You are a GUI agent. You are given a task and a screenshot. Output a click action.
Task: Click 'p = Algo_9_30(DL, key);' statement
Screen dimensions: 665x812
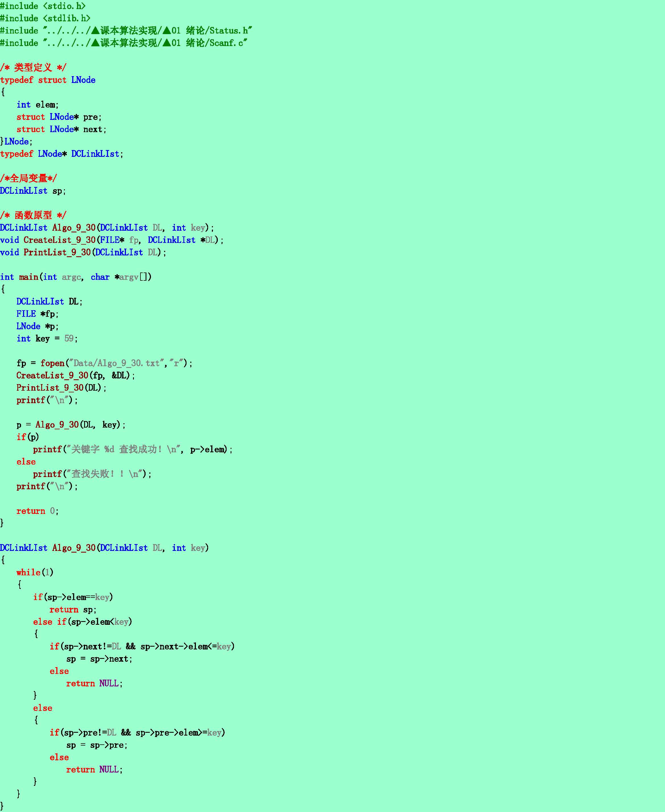coord(71,425)
